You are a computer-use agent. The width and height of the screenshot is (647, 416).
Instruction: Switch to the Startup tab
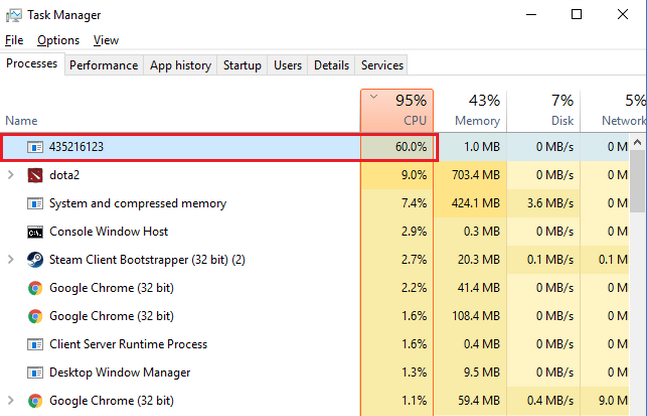(x=242, y=65)
